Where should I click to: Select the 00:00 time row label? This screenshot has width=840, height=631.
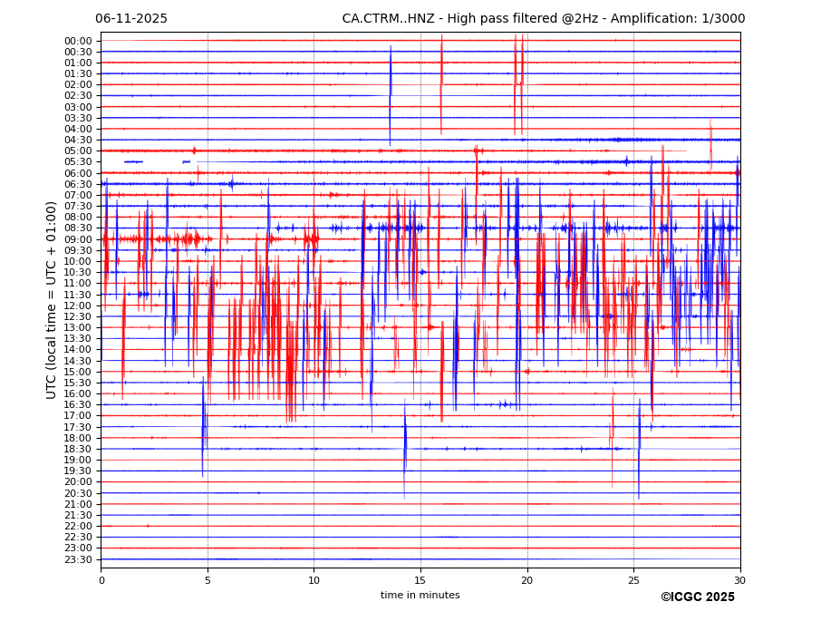click(x=78, y=41)
